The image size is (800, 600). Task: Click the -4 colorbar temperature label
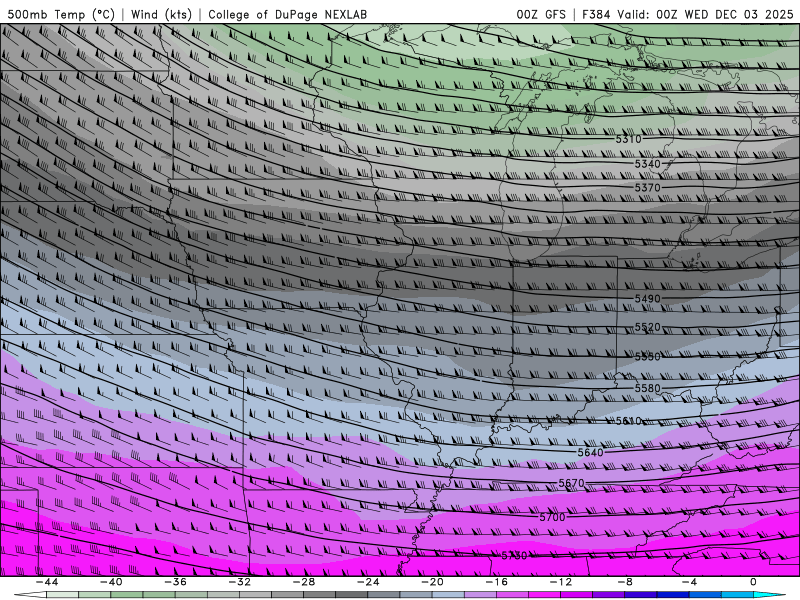(689, 582)
